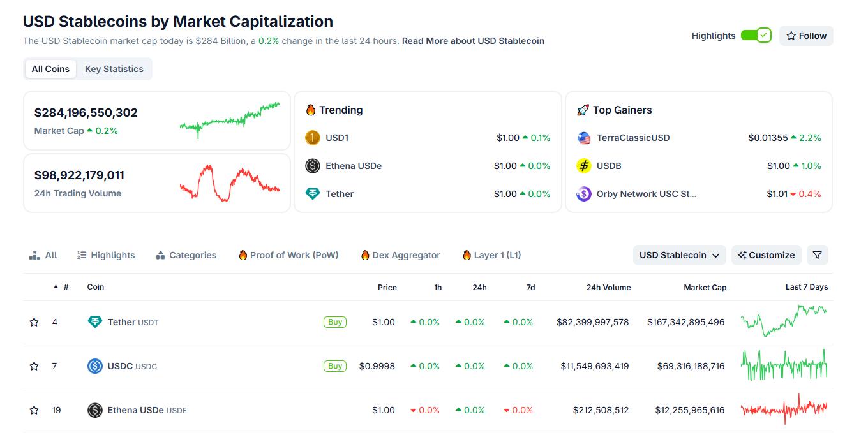Open the Tether 7-day sparkline chart

click(x=784, y=321)
